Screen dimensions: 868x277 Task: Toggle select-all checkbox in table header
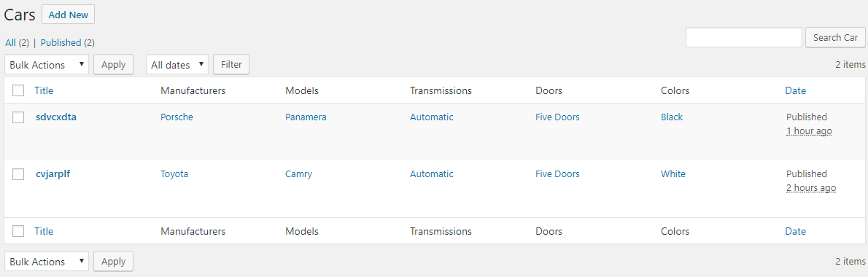18,90
